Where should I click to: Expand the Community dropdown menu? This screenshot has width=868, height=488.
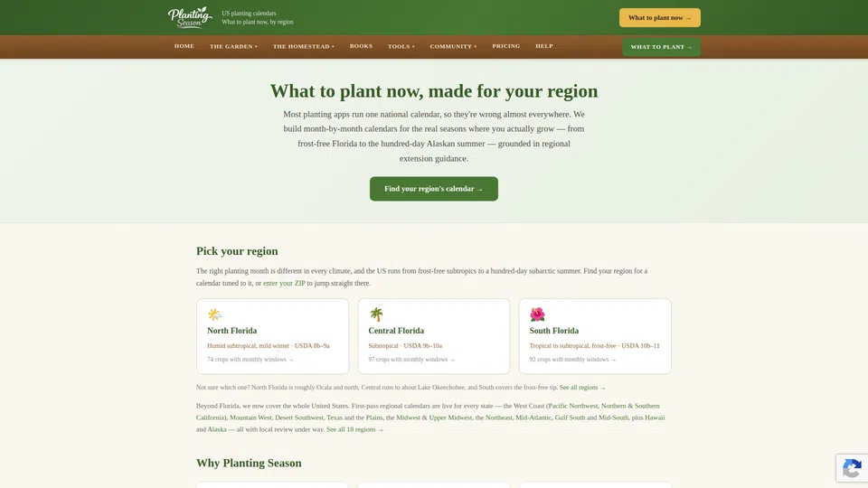pos(453,46)
